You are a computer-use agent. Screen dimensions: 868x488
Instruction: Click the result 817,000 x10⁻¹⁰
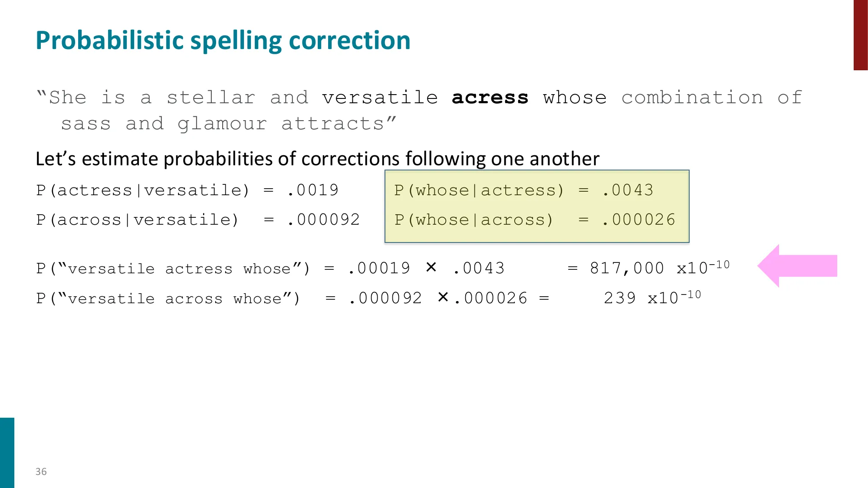659,268
